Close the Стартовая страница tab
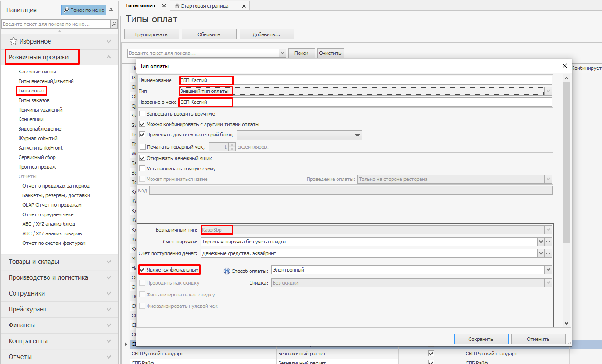 click(x=244, y=6)
